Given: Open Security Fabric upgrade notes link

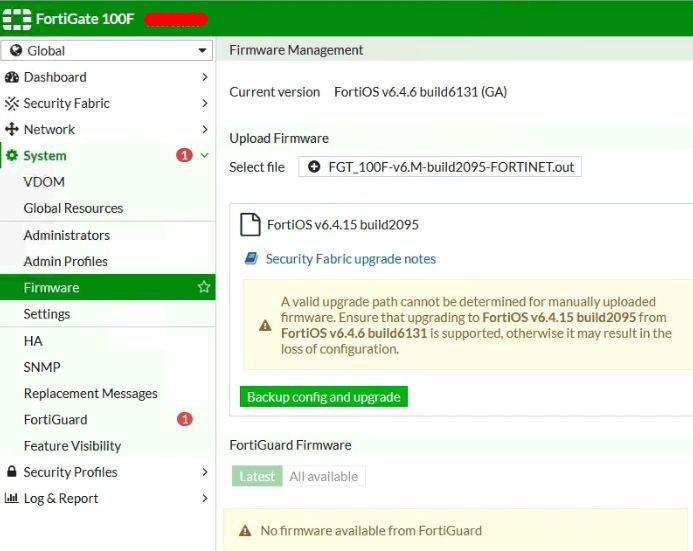Looking at the screenshot, I should coord(350,258).
